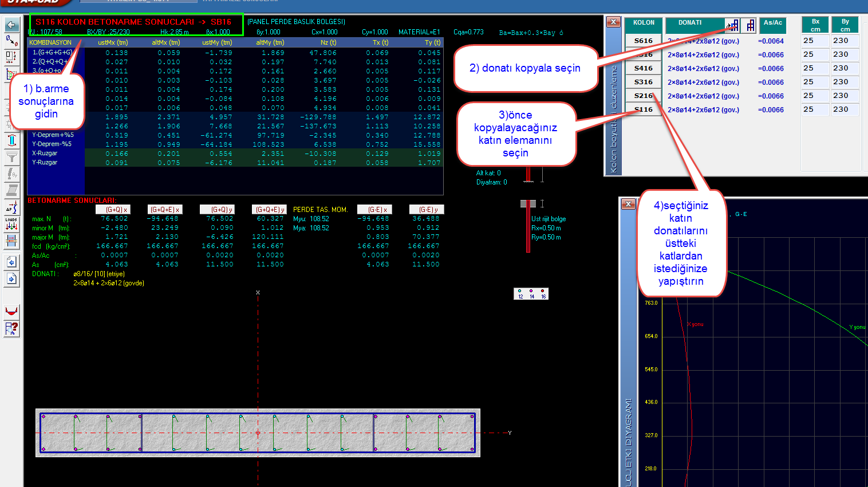
Task: Click the By input field for S316
Action: pyautogui.click(x=845, y=82)
